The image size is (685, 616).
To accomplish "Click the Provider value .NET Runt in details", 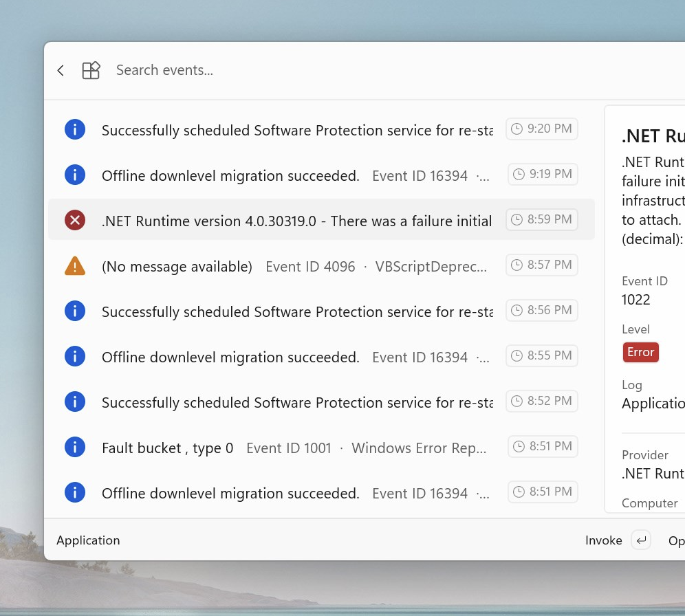I will tap(653, 473).
